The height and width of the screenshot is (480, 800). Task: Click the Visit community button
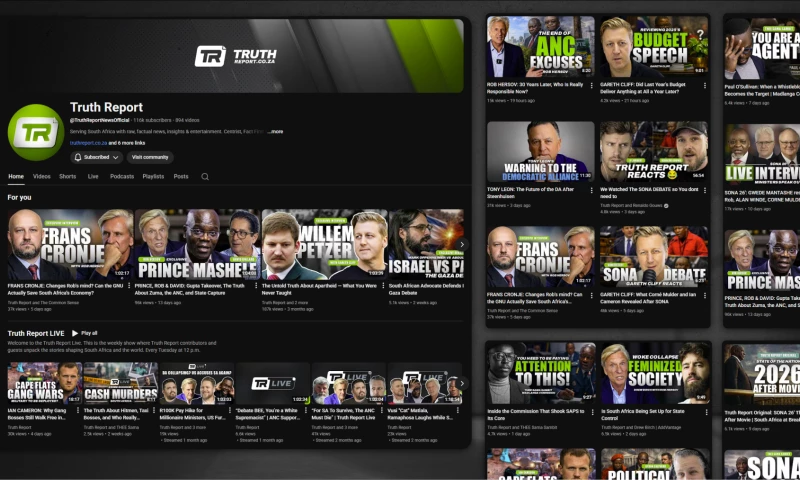tap(150, 157)
